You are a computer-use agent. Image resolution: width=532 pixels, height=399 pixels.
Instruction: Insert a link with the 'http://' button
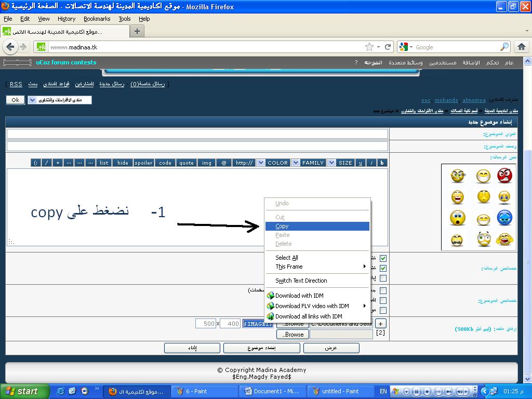click(244, 163)
